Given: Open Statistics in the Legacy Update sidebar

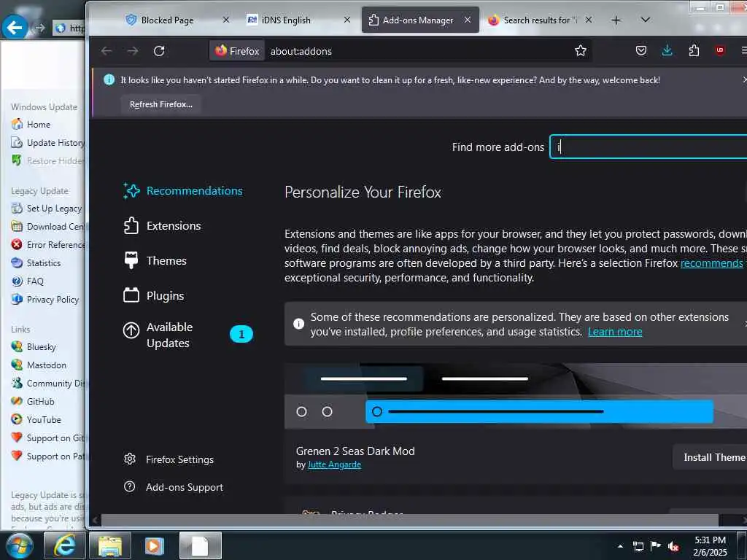Looking at the screenshot, I should 36,262.
